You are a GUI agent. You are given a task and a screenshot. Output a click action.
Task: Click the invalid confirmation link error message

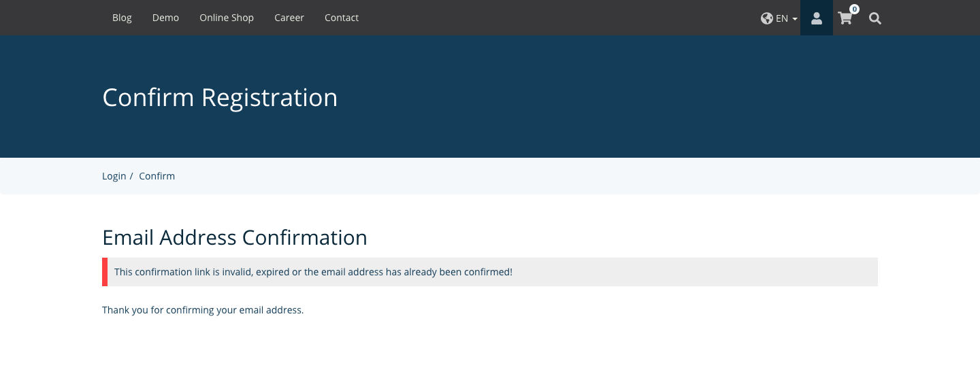point(313,272)
